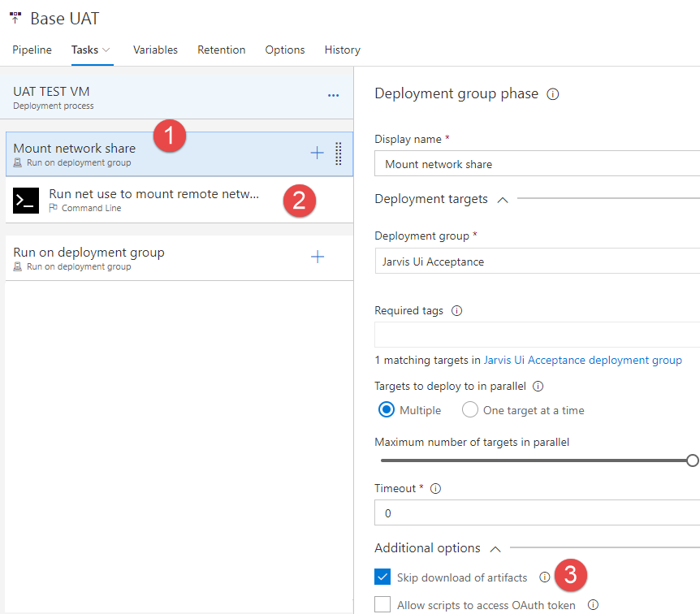The image size is (700, 614).
Task: Uncheck Skip download of artifacts
Action: tap(383, 577)
